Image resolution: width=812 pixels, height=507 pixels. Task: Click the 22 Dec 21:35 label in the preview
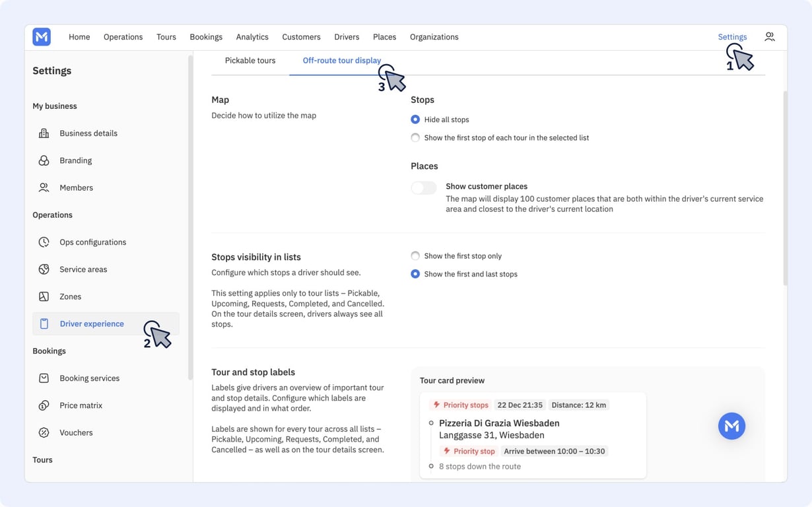point(520,405)
